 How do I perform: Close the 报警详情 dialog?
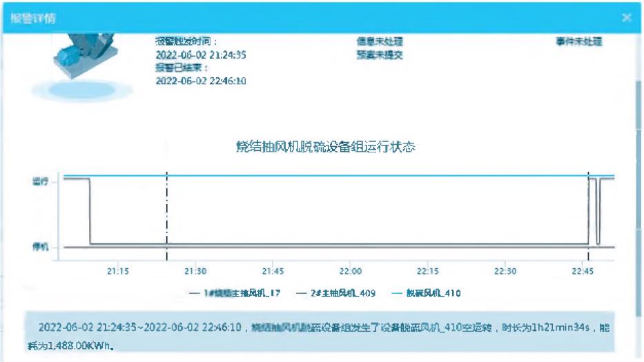626,17
